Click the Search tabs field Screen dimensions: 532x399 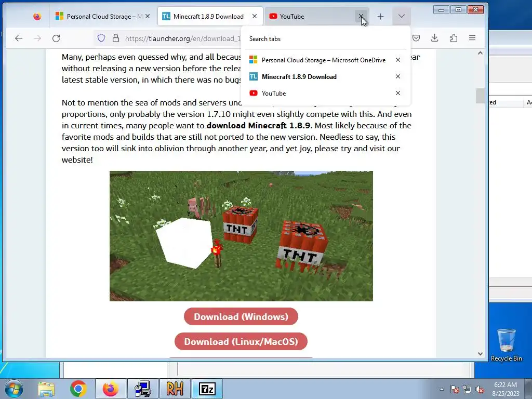pyautogui.click(x=326, y=39)
